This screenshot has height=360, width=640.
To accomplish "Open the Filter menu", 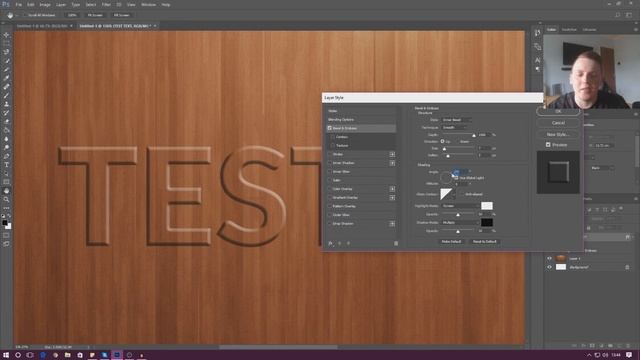I will coord(106,4).
